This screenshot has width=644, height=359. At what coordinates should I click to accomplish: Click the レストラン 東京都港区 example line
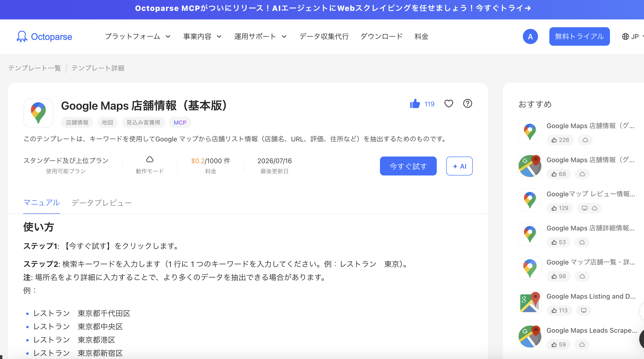[74, 340]
